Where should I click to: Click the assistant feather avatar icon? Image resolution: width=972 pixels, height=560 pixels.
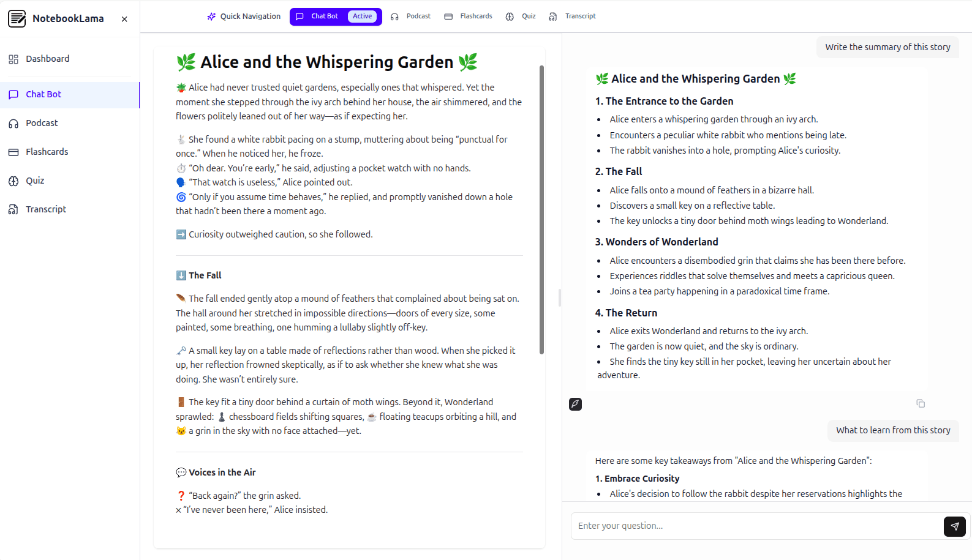(x=575, y=404)
